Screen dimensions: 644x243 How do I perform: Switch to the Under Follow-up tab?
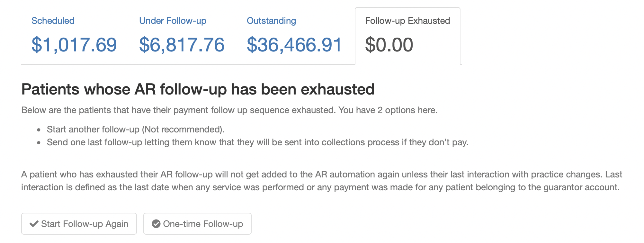point(182,35)
